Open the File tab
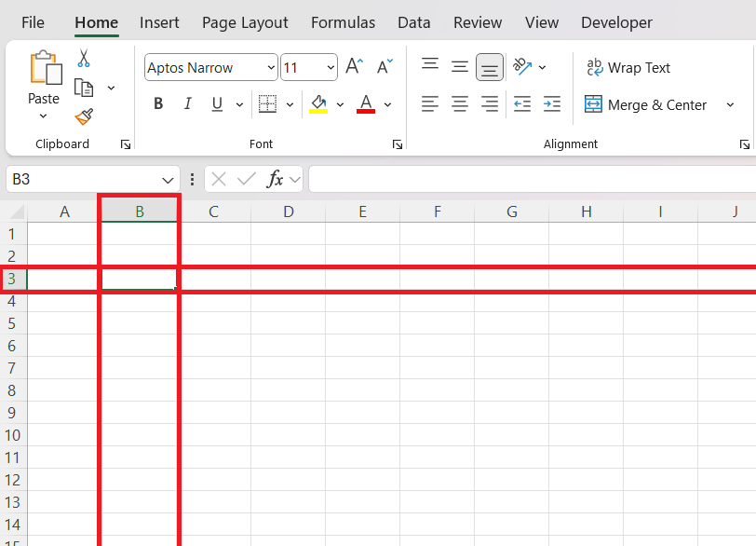This screenshot has height=546, width=756. tap(33, 22)
